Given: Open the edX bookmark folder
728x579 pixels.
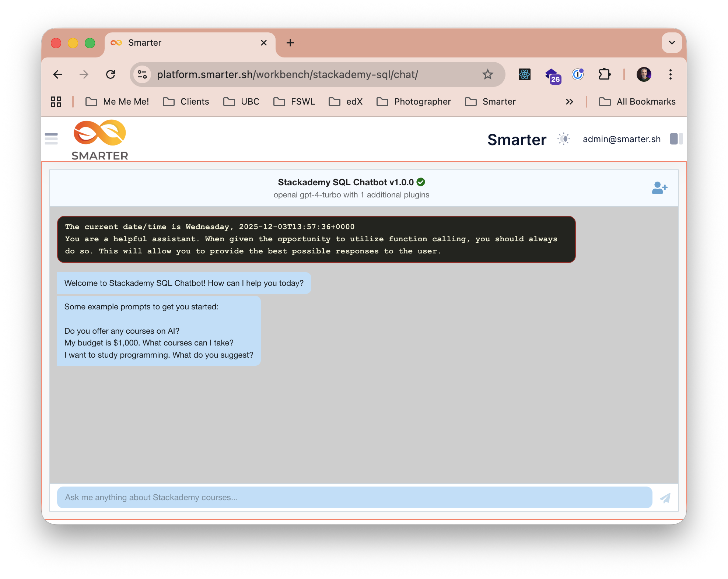Looking at the screenshot, I should 346,102.
